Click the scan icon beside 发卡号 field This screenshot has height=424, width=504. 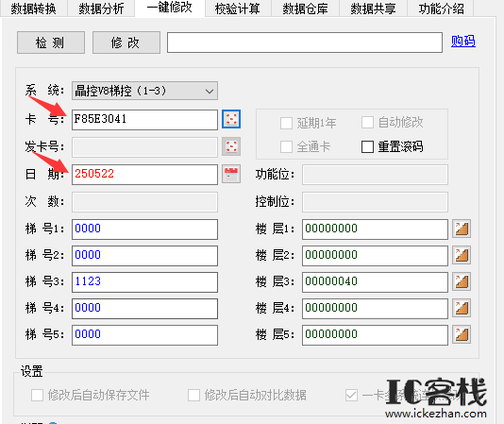231,146
